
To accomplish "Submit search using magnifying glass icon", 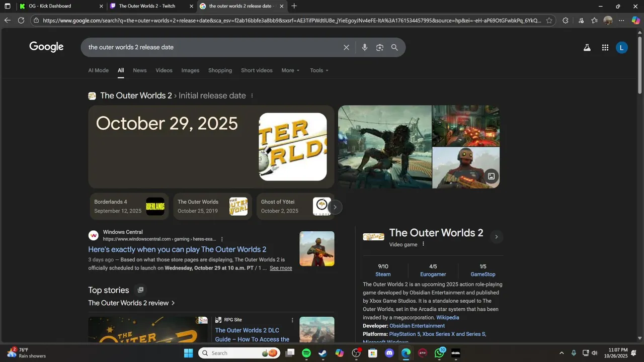I will tap(394, 47).
